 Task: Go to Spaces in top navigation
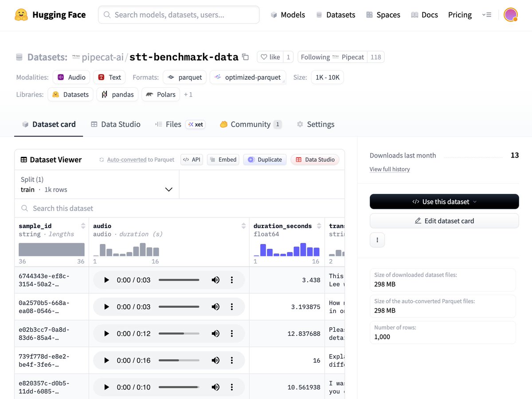click(383, 15)
